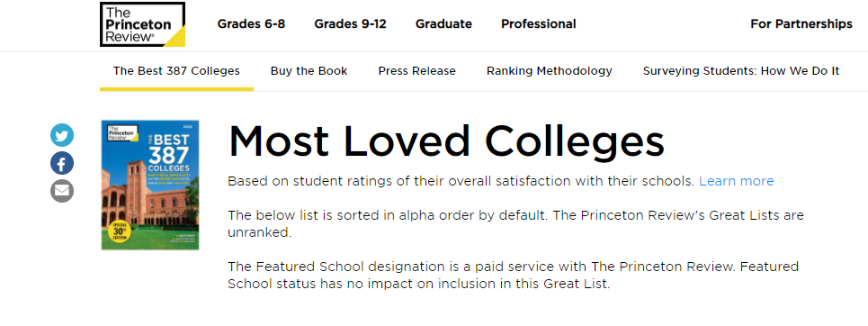Switch to Press Release tab

click(x=416, y=71)
